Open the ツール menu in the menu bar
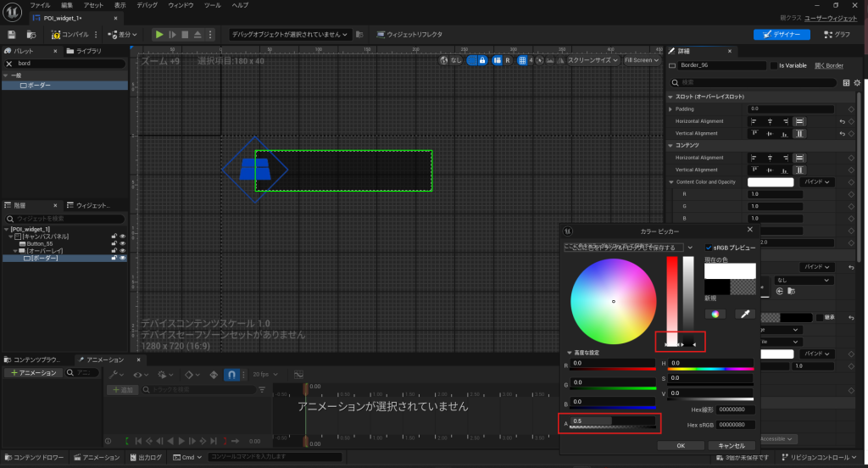Image resolution: width=868 pixels, height=468 pixels. 212,5
